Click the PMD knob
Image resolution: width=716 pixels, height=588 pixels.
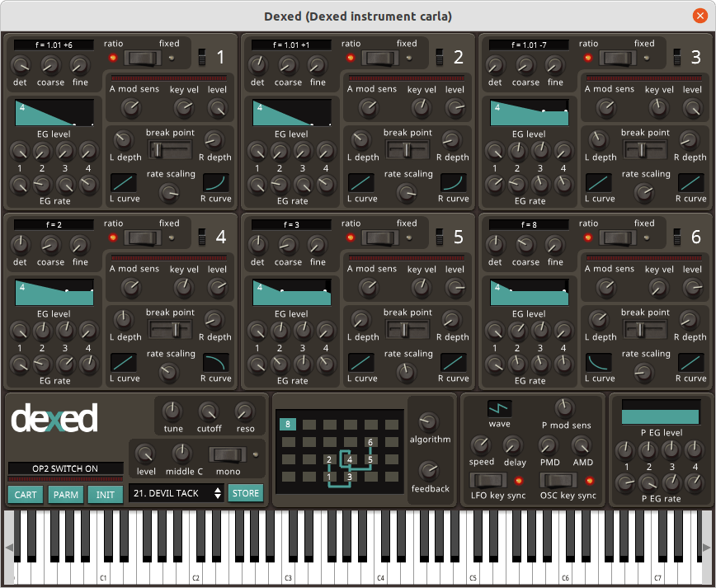(x=549, y=445)
